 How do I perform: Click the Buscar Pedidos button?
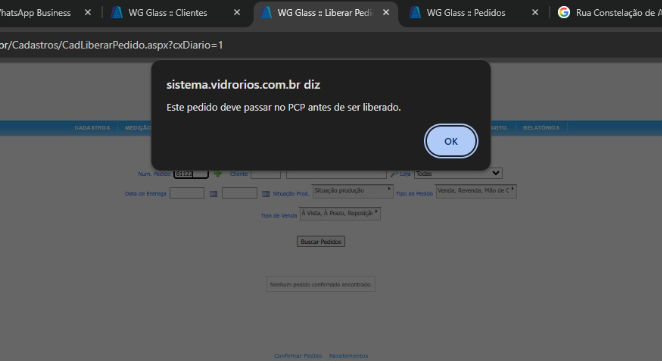[321, 242]
